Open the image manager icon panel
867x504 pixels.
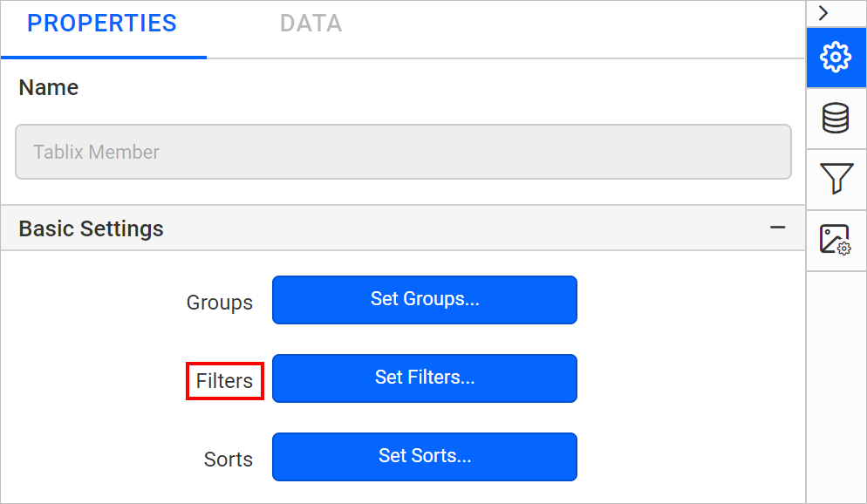[x=836, y=240]
